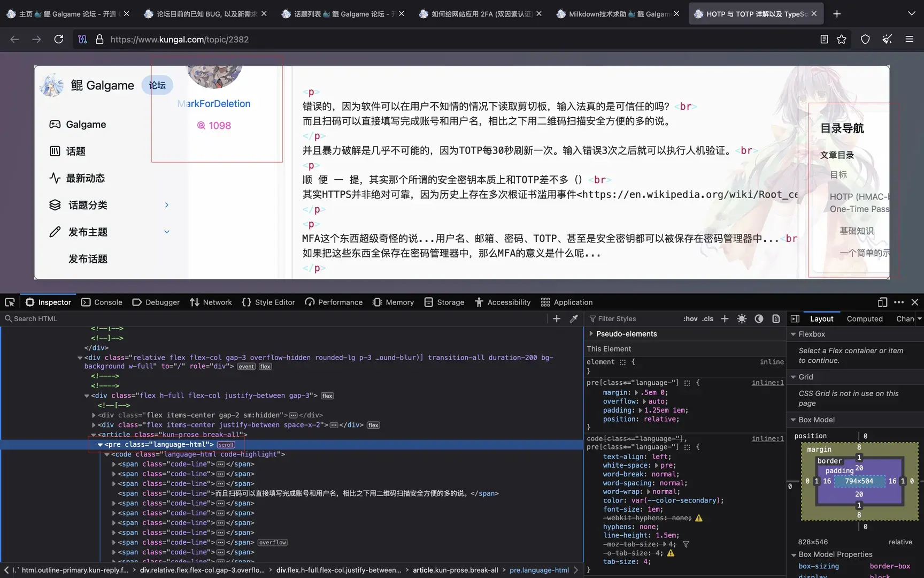List all tabs with the chevron
The width and height of the screenshot is (924, 578).
[x=912, y=14]
